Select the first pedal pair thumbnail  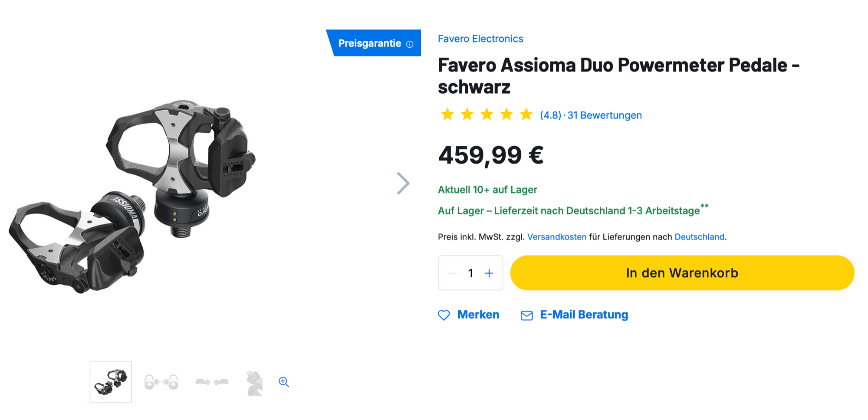[111, 382]
